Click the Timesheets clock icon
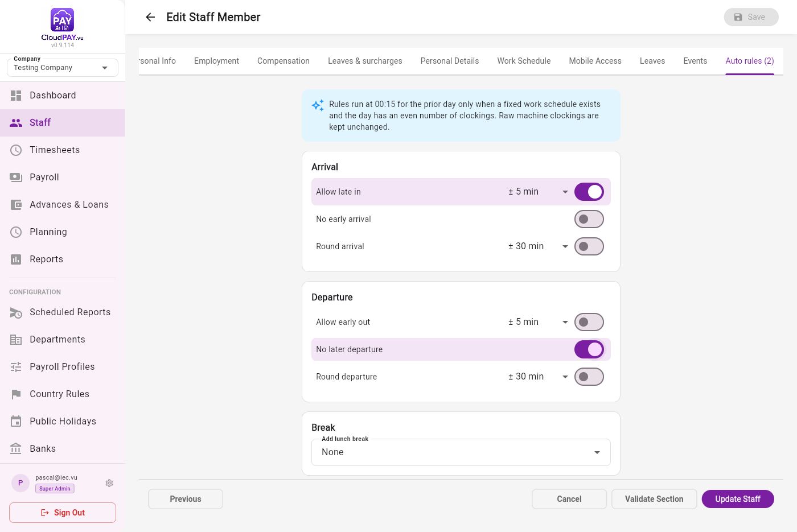Image resolution: width=797 pixels, height=532 pixels. click(16, 150)
